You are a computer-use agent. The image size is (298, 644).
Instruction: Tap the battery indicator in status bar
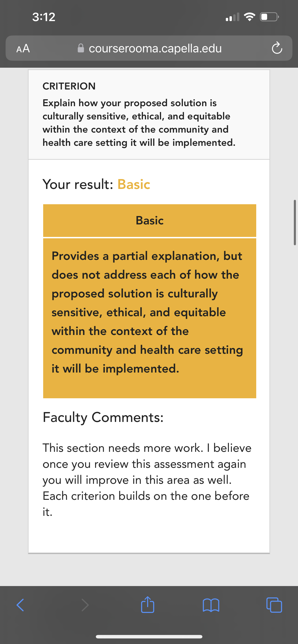click(x=269, y=17)
